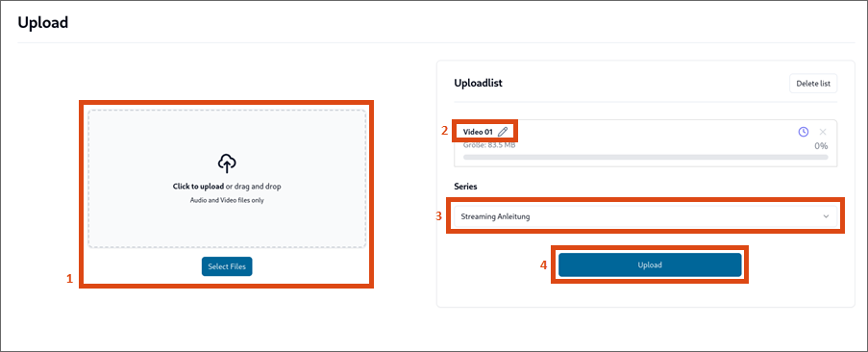
Task: Click the Upload page title
Action: pyautogui.click(x=42, y=22)
